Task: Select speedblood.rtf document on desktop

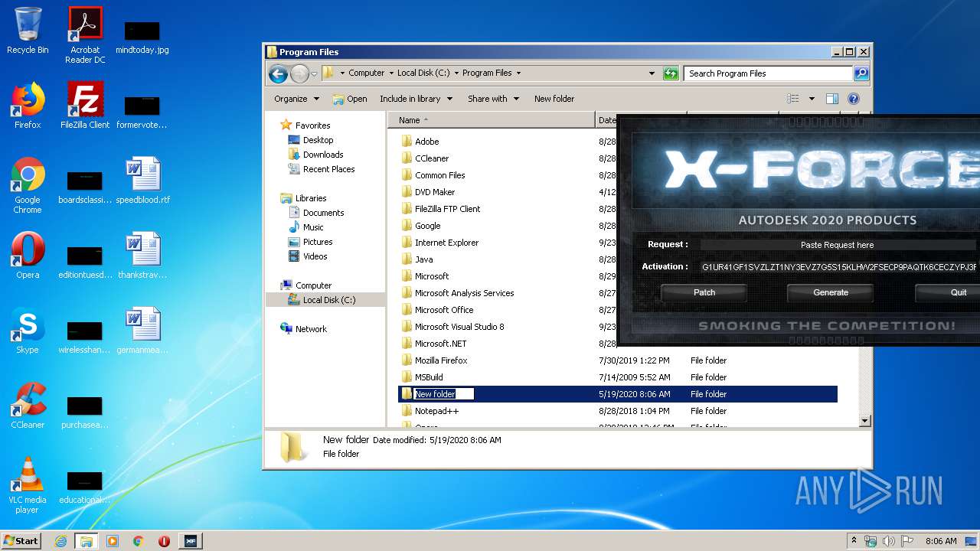Action: (x=142, y=181)
